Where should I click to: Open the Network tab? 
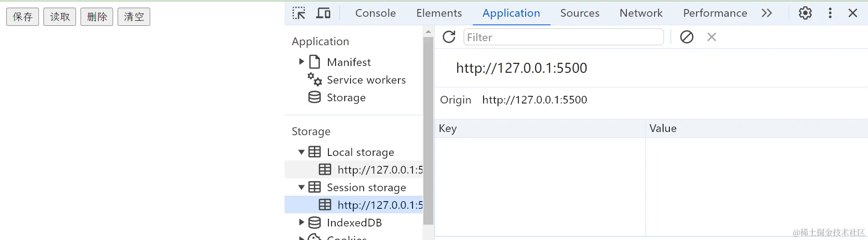click(641, 13)
